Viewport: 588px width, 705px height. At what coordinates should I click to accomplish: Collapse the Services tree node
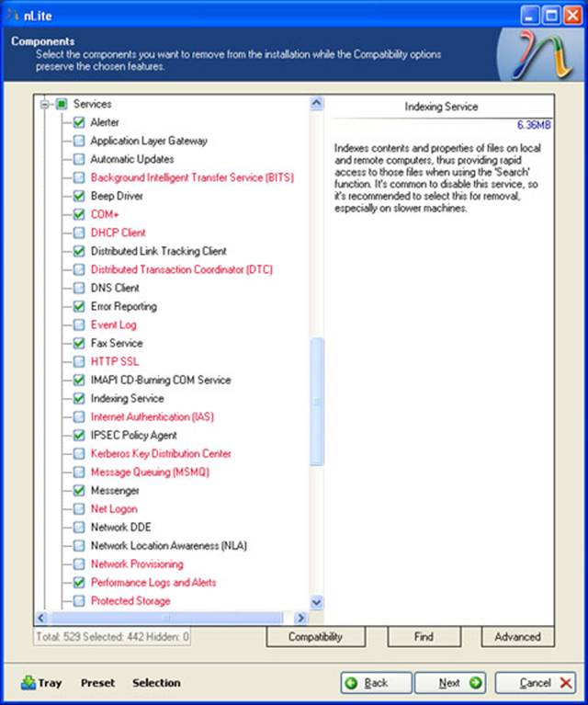click(44, 104)
